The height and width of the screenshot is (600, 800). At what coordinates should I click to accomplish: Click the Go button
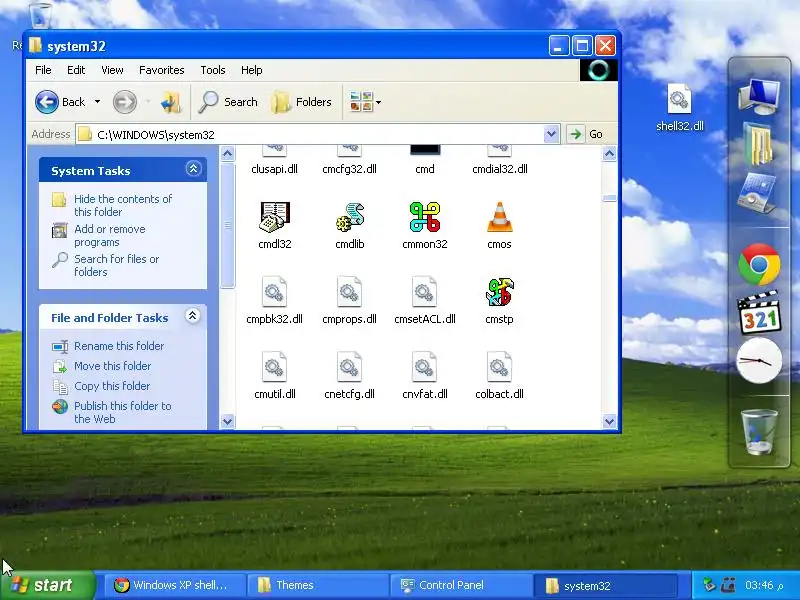pyautogui.click(x=585, y=134)
